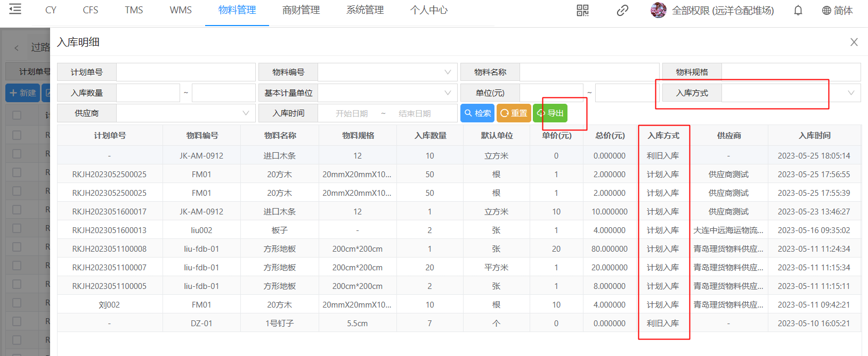Click the chain link icon
The image size is (868, 356).
click(x=622, y=11)
